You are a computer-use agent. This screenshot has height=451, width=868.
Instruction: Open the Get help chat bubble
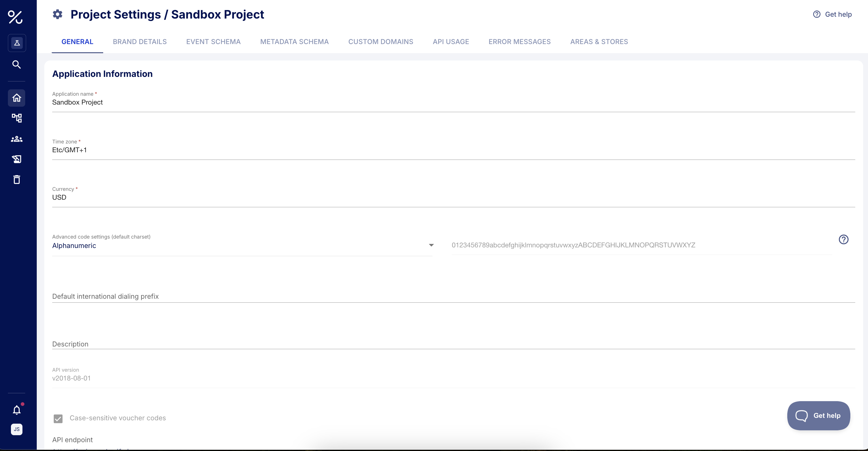pos(819,415)
